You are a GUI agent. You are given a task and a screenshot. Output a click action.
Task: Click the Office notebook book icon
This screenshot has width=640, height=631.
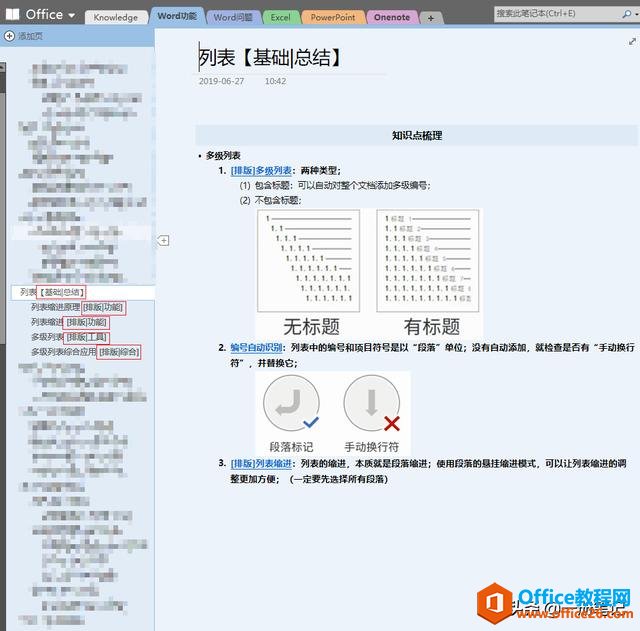point(12,14)
